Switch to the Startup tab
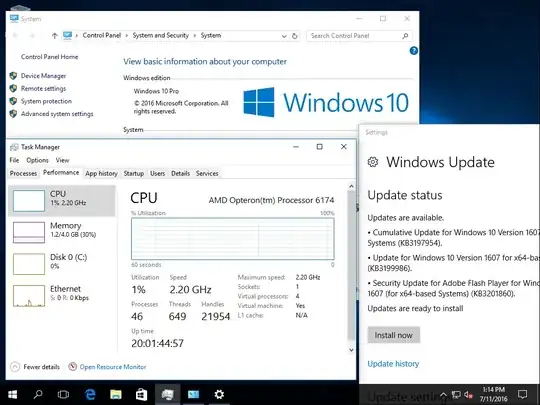Viewport: 540px width, 405px height. [x=134, y=173]
